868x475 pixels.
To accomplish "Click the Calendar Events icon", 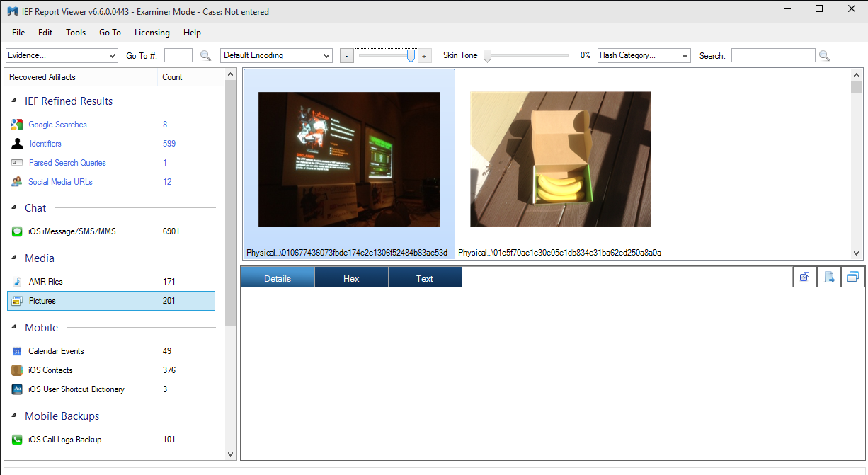I will [17, 351].
